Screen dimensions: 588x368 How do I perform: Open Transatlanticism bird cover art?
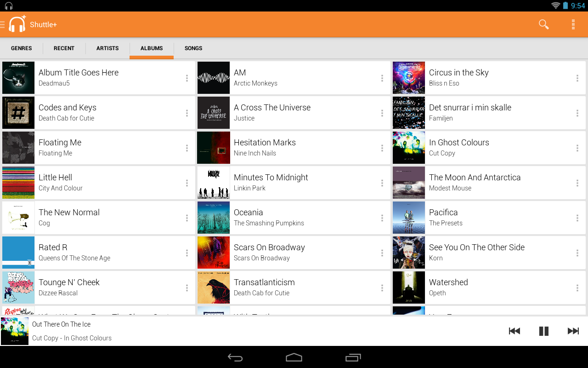point(214,288)
